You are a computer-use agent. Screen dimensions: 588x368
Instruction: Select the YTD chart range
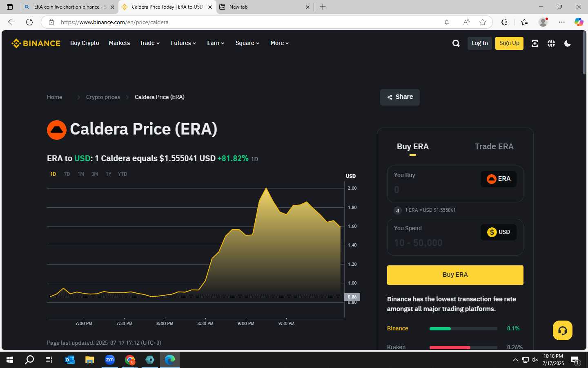[x=122, y=174]
